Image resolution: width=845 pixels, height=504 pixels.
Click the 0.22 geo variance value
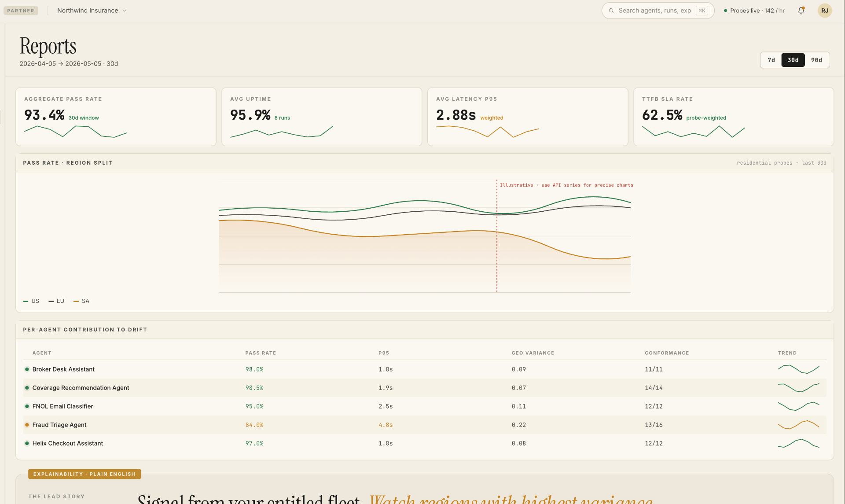(x=519, y=425)
